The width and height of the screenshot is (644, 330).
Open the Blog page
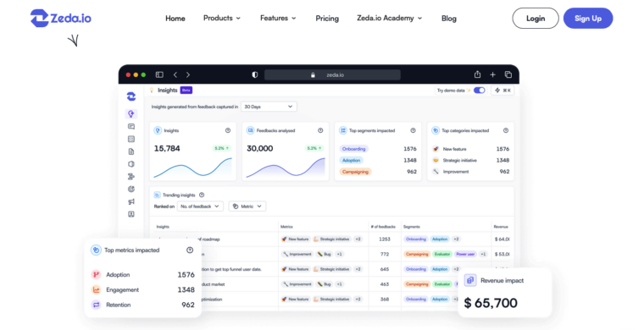pos(449,19)
